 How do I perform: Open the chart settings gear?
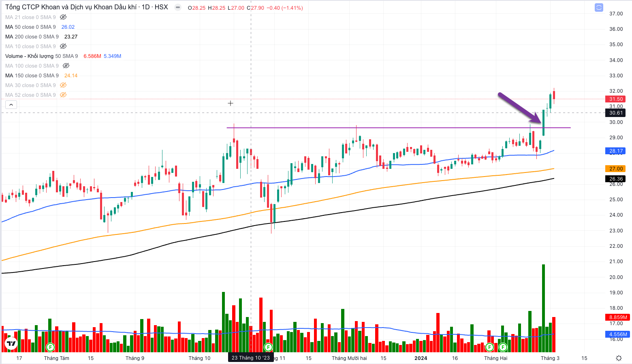coord(619,358)
